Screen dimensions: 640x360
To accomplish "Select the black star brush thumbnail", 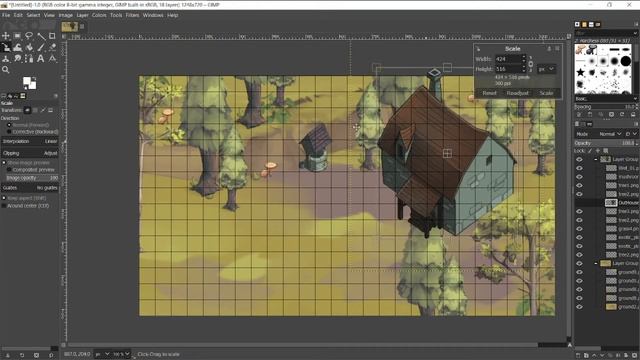I will (x=580, y=73).
